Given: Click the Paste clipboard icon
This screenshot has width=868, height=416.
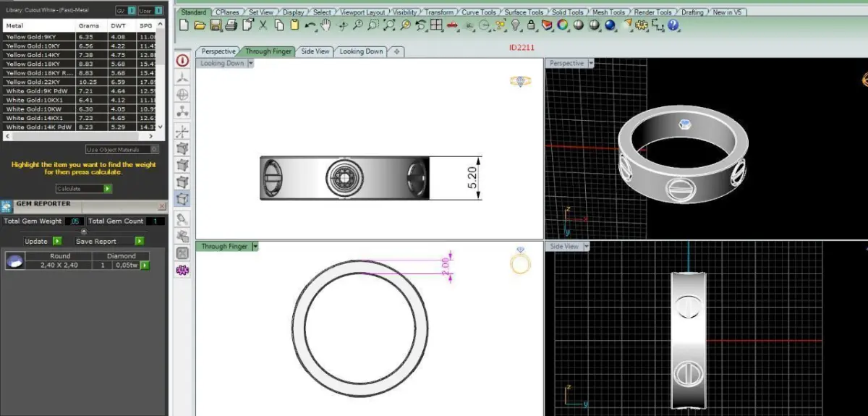Looking at the screenshot, I should pyautogui.click(x=294, y=25).
